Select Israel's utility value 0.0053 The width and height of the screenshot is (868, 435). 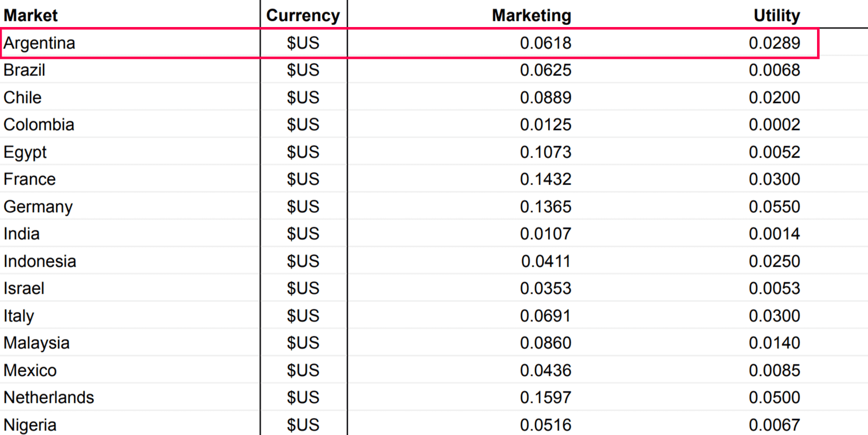[774, 288]
